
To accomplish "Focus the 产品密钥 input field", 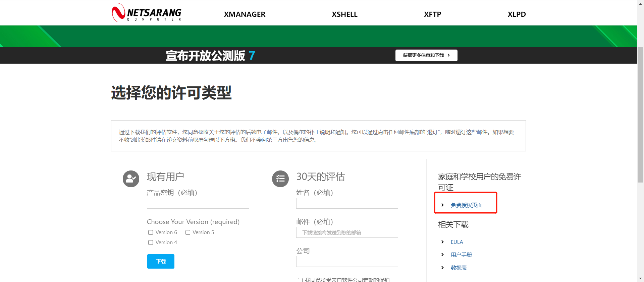I will click(198, 203).
